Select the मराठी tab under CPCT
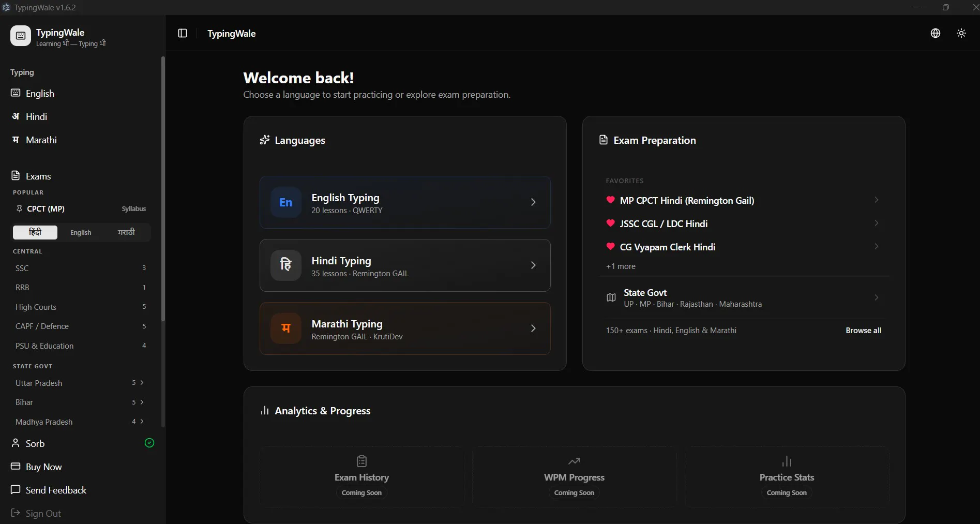Image resolution: width=980 pixels, height=524 pixels. pos(126,232)
